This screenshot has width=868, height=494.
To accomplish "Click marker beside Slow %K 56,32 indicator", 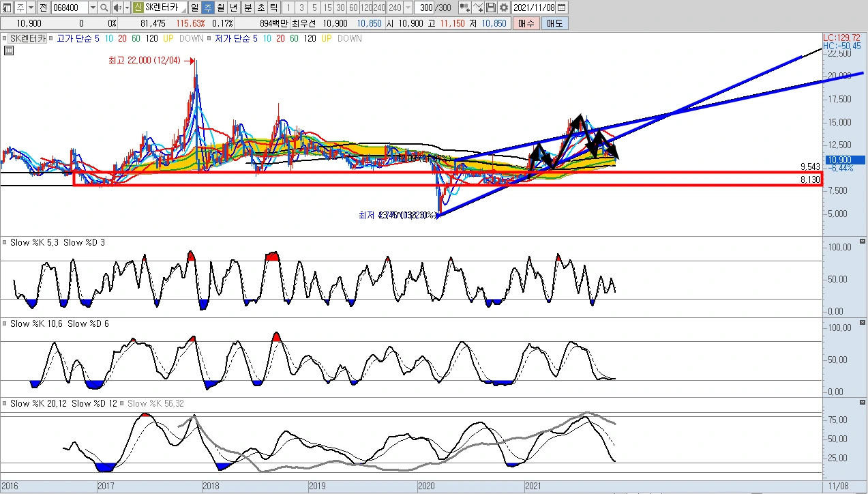I will point(122,404).
